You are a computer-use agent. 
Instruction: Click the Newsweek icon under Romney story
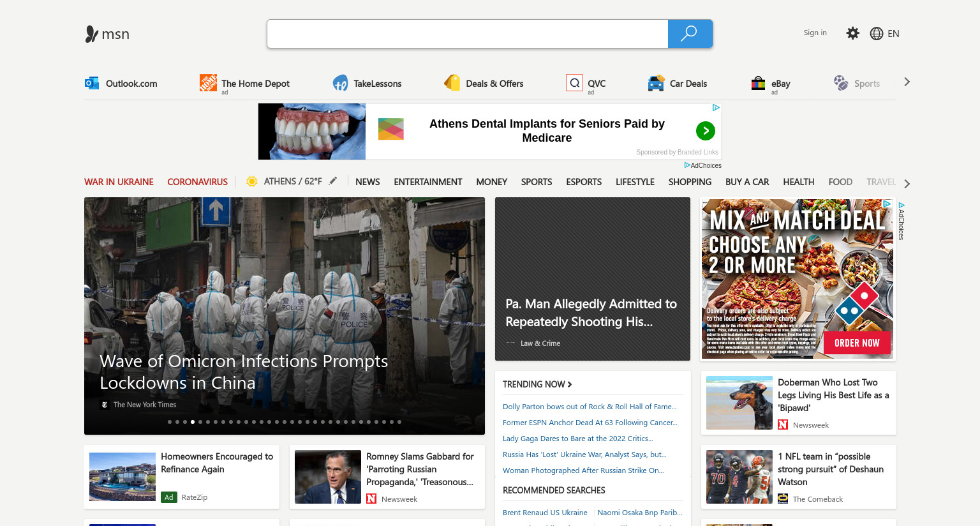point(371,499)
